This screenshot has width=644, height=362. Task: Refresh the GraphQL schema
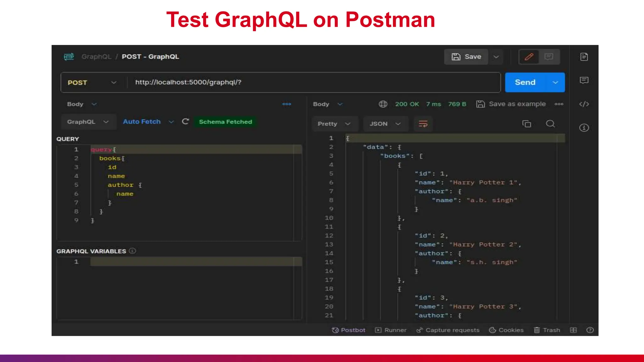pos(185,121)
